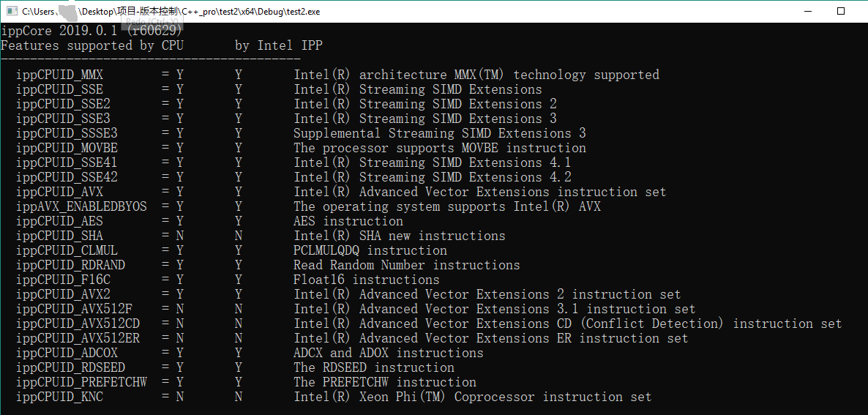
Task: Click the ippCPUID_MMX feature name
Action: (x=59, y=75)
